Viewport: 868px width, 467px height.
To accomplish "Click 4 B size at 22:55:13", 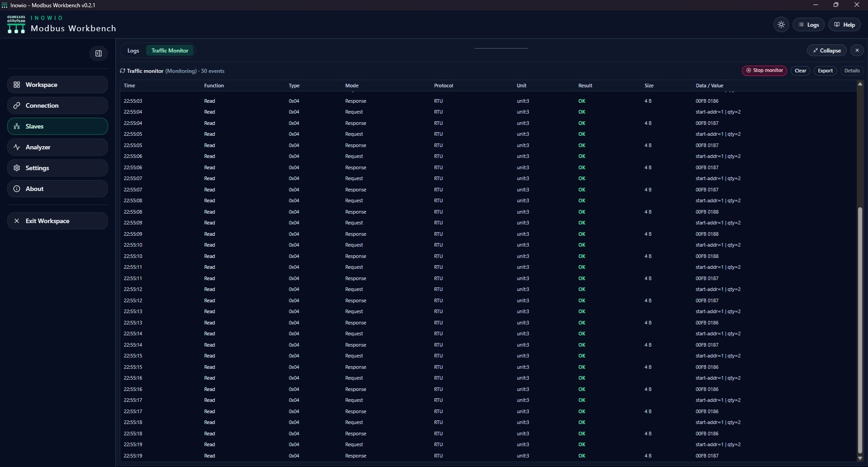I will [648, 323].
